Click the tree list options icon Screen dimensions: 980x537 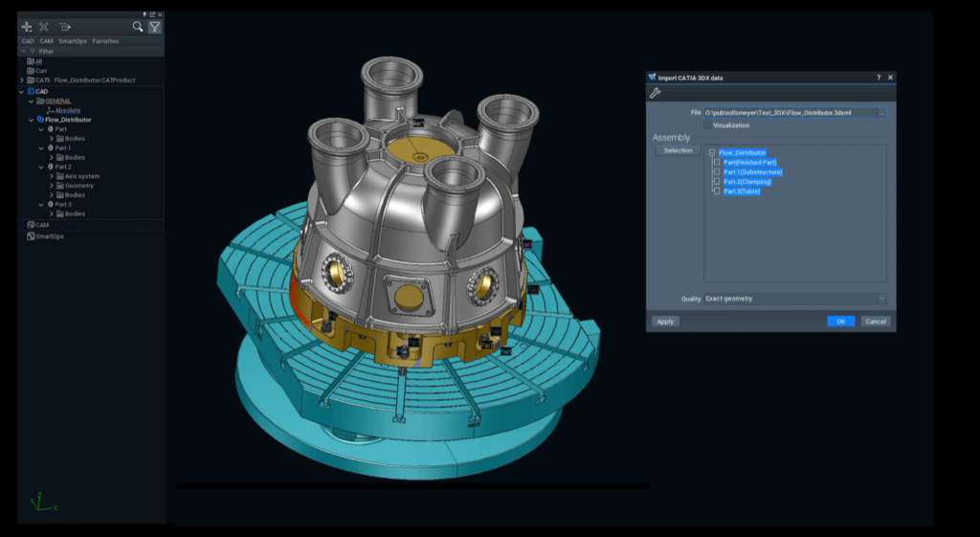[x=65, y=26]
